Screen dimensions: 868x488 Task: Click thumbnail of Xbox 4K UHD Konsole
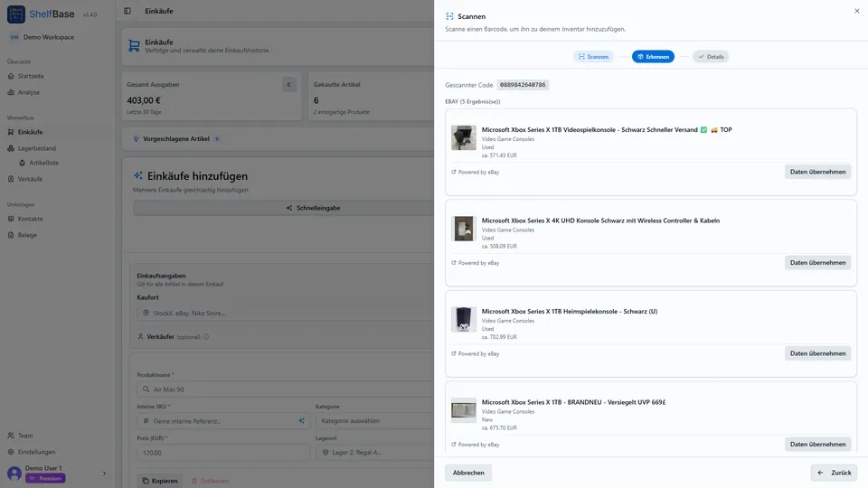(463, 229)
